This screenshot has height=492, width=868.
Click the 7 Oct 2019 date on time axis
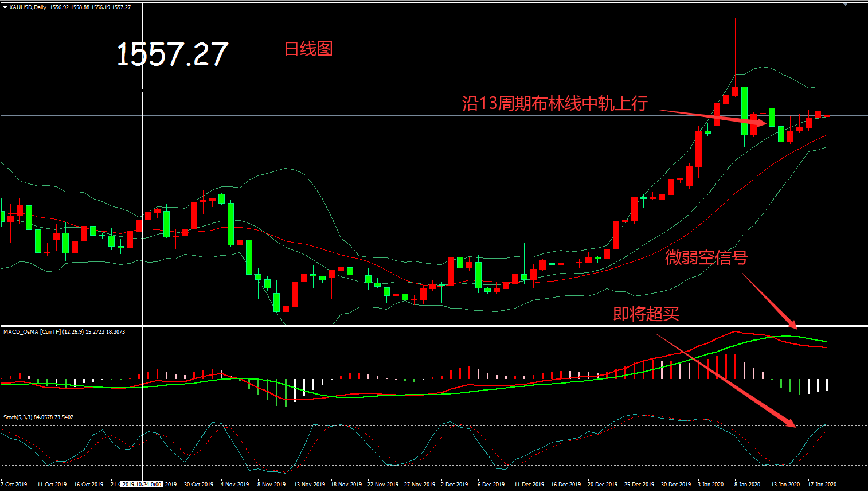[14, 485]
